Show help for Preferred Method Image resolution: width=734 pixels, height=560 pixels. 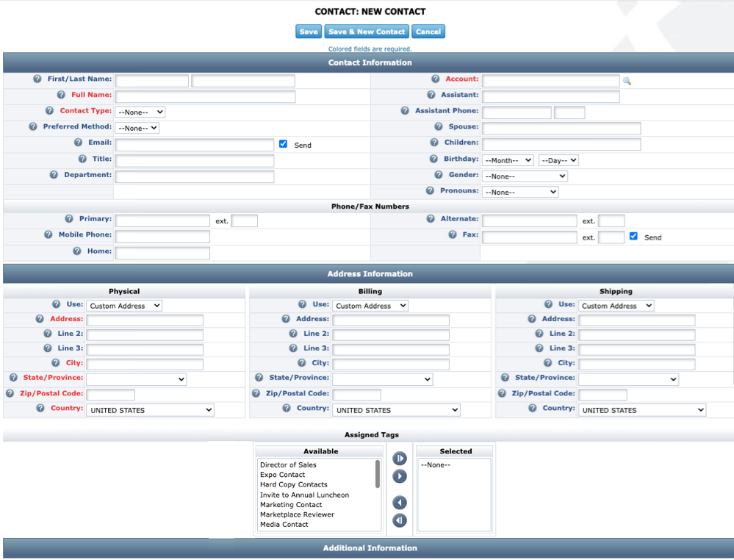point(33,126)
